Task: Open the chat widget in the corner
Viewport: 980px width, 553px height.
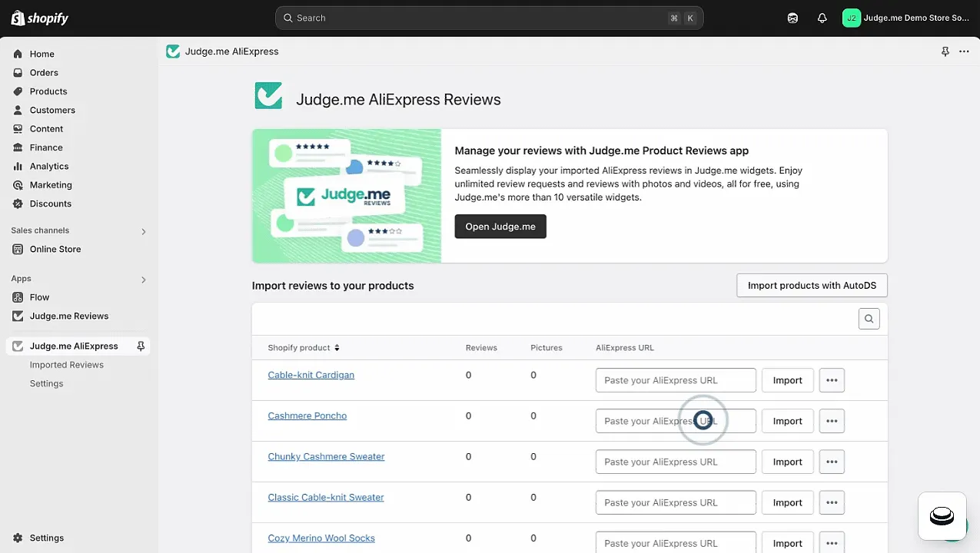Action: pos(942,516)
